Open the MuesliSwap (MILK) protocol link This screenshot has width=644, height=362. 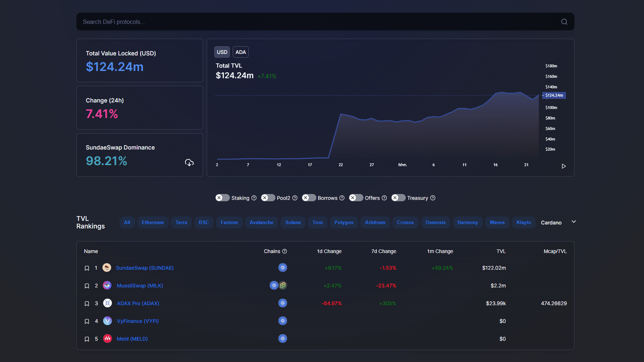click(x=140, y=286)
